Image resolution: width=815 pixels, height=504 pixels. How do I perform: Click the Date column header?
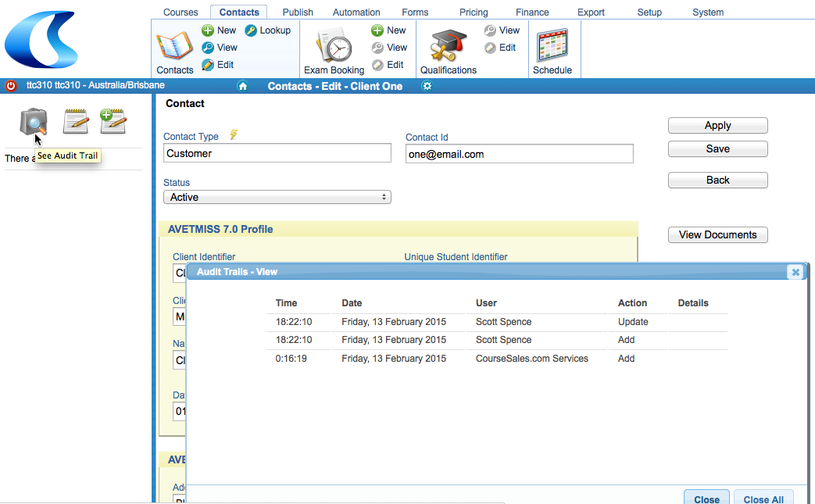coord(352,303)
